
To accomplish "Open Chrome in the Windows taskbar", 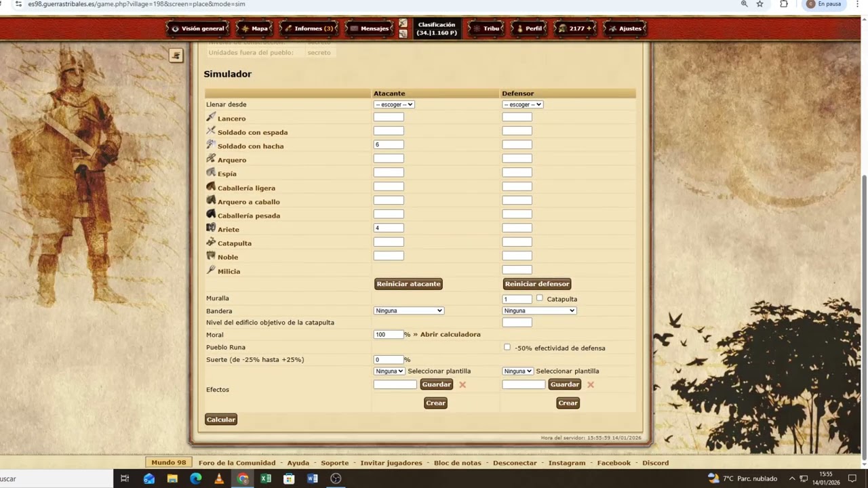I will click(243, 479).
